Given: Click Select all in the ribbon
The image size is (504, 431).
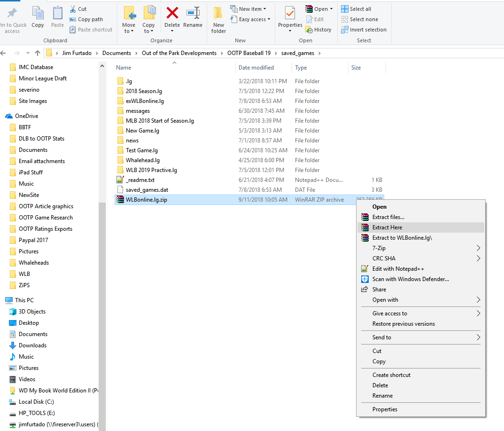Looking at the screenshot, I should 356,9.
